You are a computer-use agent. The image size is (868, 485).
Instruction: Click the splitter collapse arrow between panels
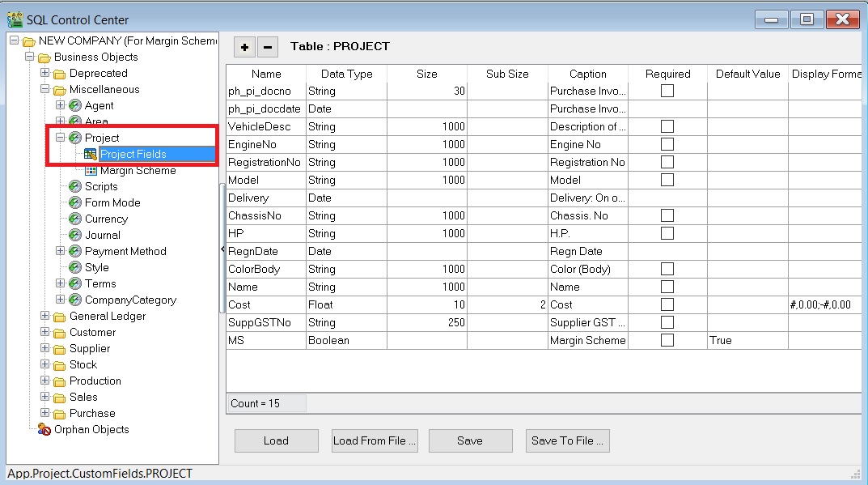coord(222,250)
